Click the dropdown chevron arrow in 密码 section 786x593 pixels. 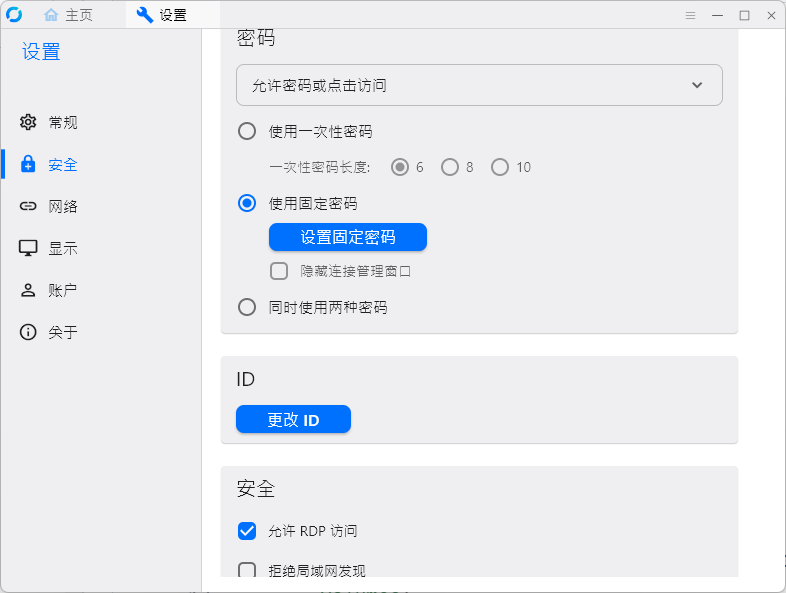pyautogui.click(x=697, y=85)
